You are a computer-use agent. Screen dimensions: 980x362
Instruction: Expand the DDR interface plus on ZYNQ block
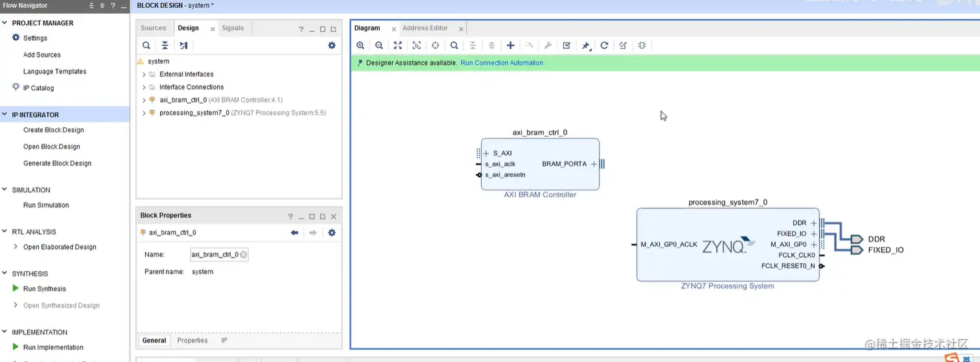pyautogui.click(x=813, y=223)
